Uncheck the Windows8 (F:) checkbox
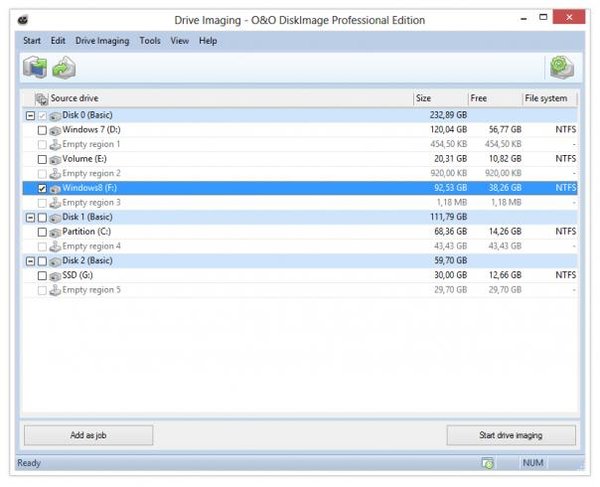Image resolution: width=600 pixels, height=487 pixels. pyautogui.click(x=42, y=188)
